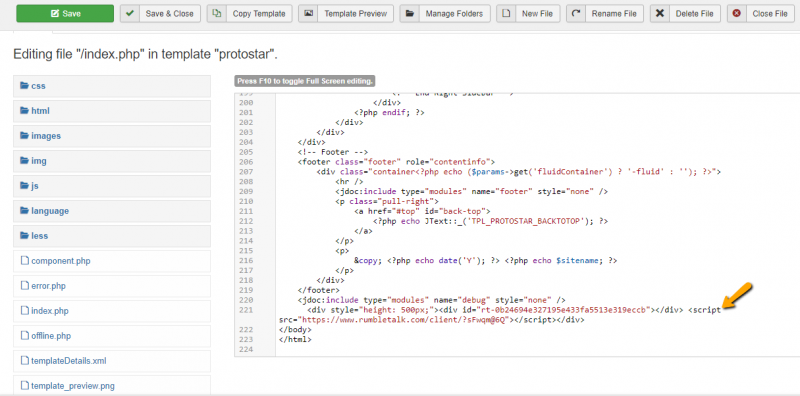The image size is (800, 396).
Task: Click the Press F10 full screen hint
Action: 305,81
